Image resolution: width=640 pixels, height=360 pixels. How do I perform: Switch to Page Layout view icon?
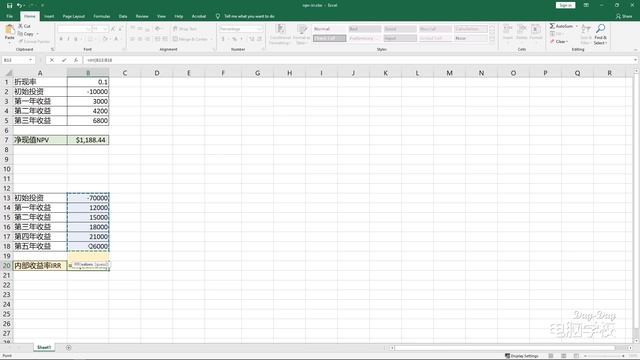(x=564, y=356)
